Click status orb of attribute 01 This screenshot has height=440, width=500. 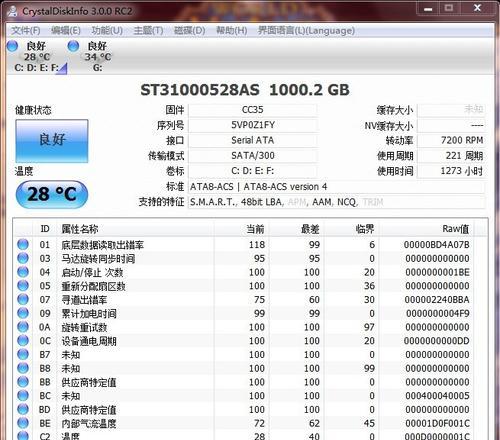[23, 244]
